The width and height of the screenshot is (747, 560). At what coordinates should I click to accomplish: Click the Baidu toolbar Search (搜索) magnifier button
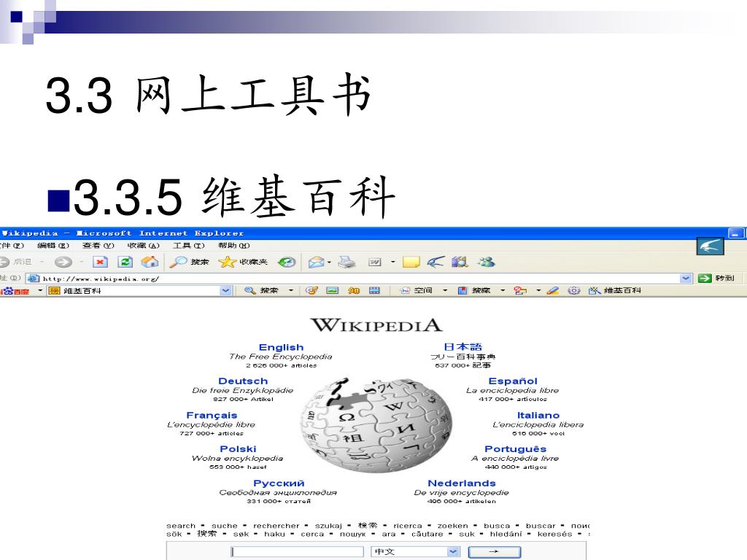(x=261, y=290)
